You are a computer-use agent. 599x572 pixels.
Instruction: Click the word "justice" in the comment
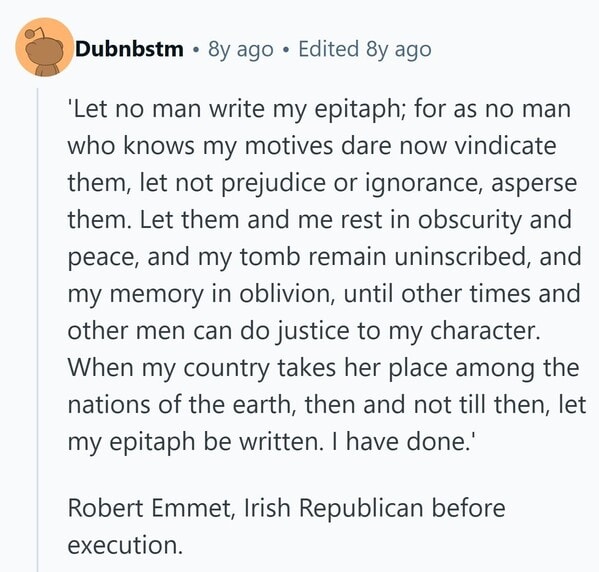coord(313,331)
